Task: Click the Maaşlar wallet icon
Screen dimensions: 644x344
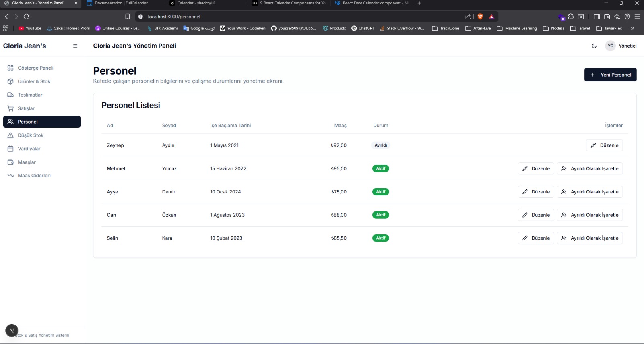Action: coord(10,162)
